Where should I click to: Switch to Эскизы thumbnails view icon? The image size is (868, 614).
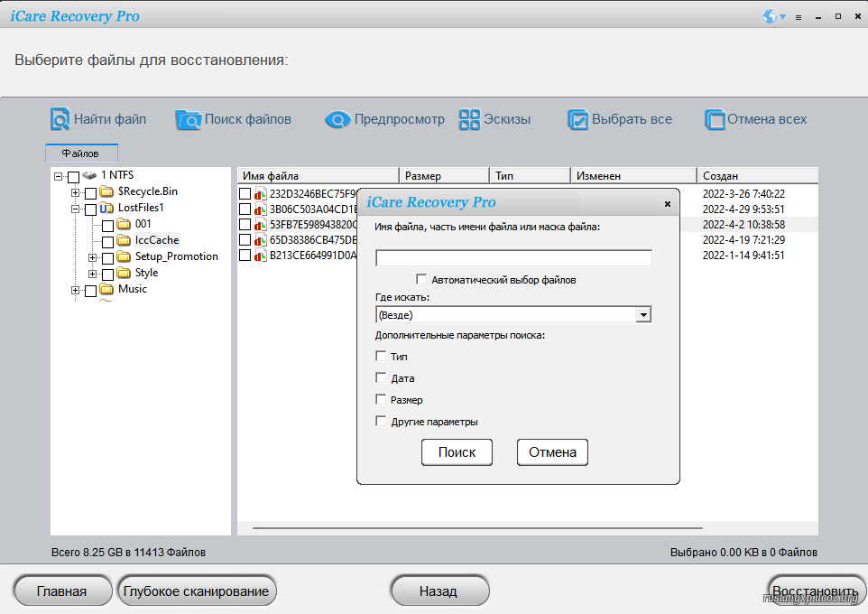469,119
